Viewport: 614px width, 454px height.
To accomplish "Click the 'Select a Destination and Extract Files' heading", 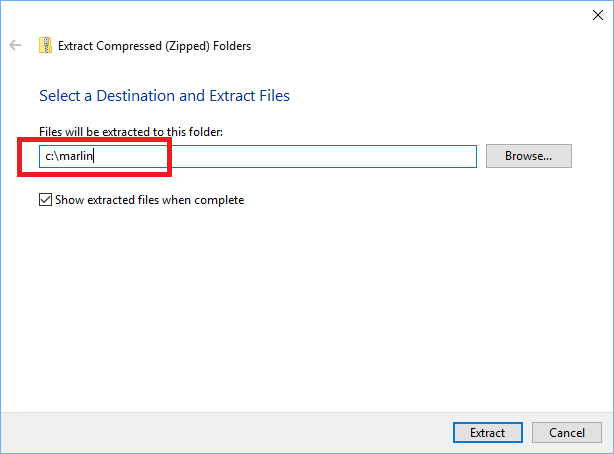I will pyautogui.click(x=164, y=96).
